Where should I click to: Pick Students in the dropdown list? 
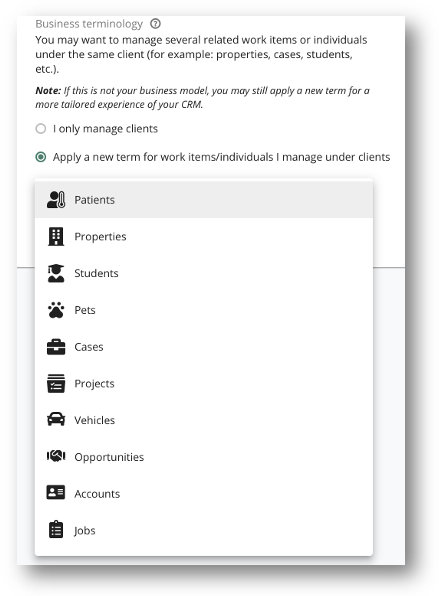pos(204,273)
